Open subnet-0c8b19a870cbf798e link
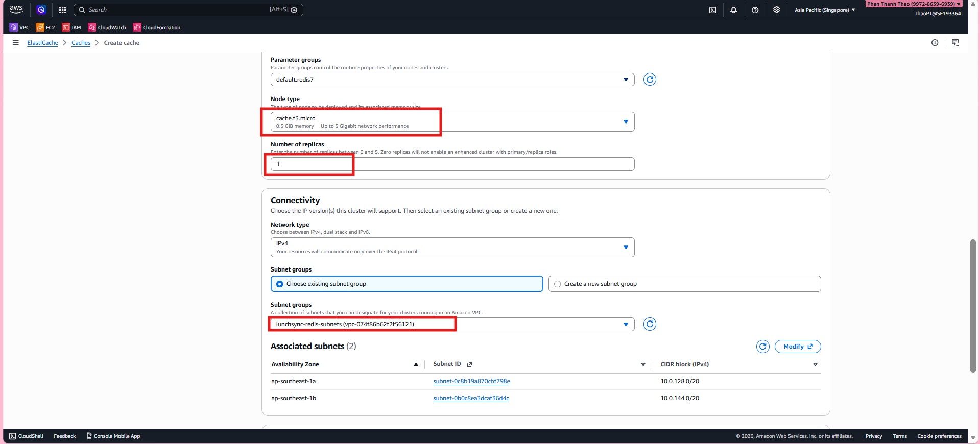 coord(471,381)
